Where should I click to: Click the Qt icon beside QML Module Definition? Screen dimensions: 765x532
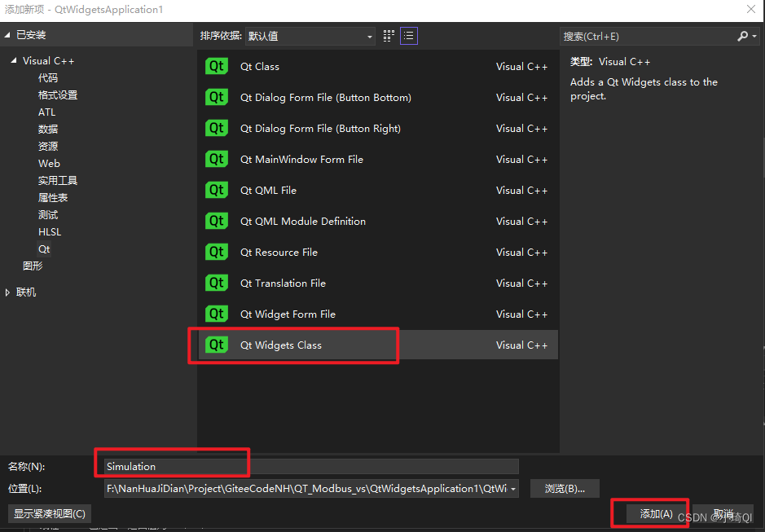point(217,221)
